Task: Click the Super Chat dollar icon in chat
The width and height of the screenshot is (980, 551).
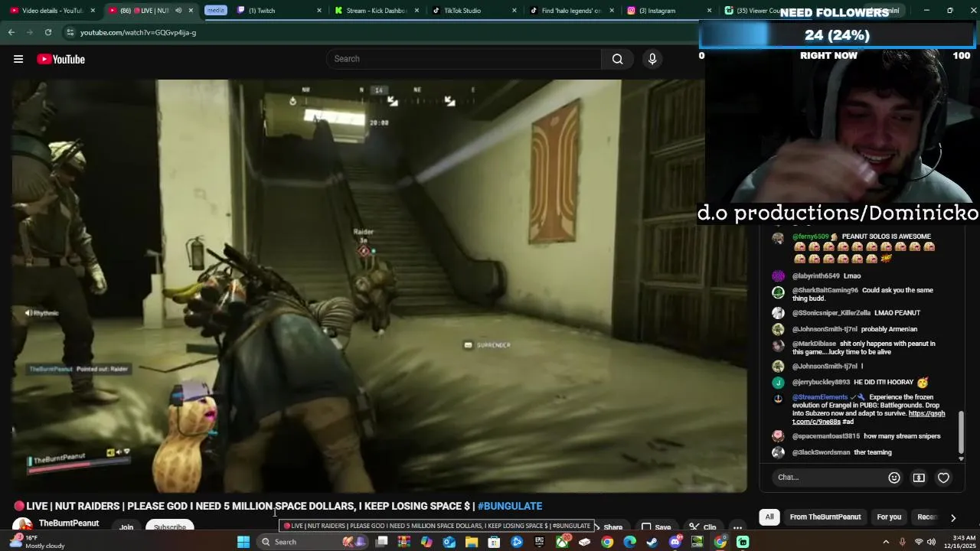Action: (919, 478)
